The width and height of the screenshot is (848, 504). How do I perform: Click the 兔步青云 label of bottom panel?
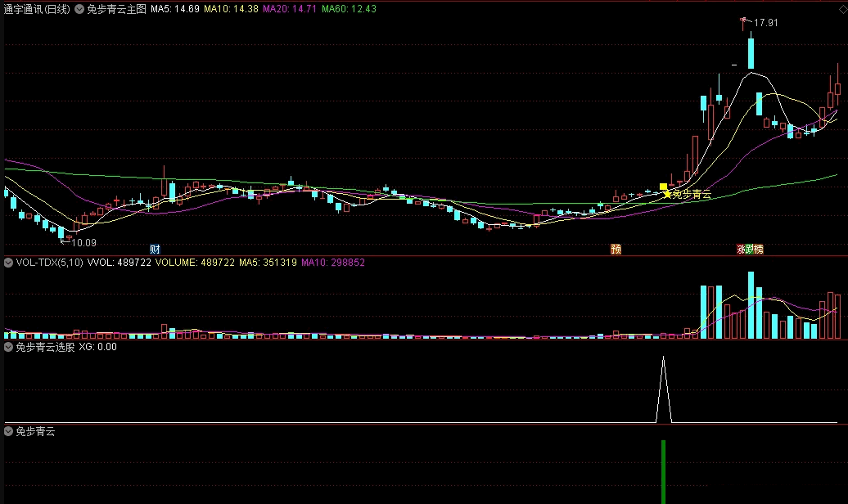click(36, 431)
